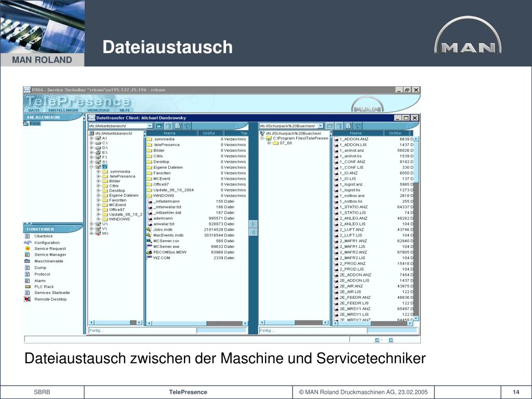Image resolution: width=532 pixels, height=399 pixels.
Task: Open Konfiguration in Funktionen panel
Action: (47, 243)
